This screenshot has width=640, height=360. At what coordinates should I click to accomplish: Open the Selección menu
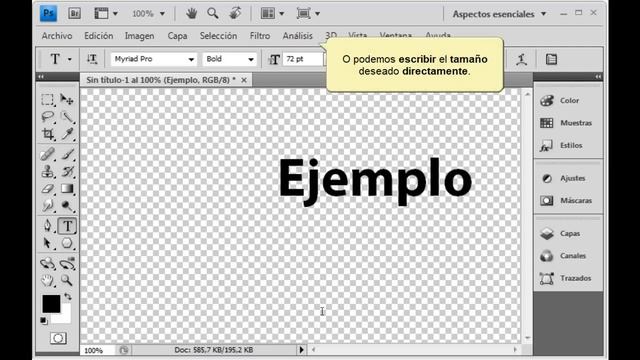coord(218,36)
